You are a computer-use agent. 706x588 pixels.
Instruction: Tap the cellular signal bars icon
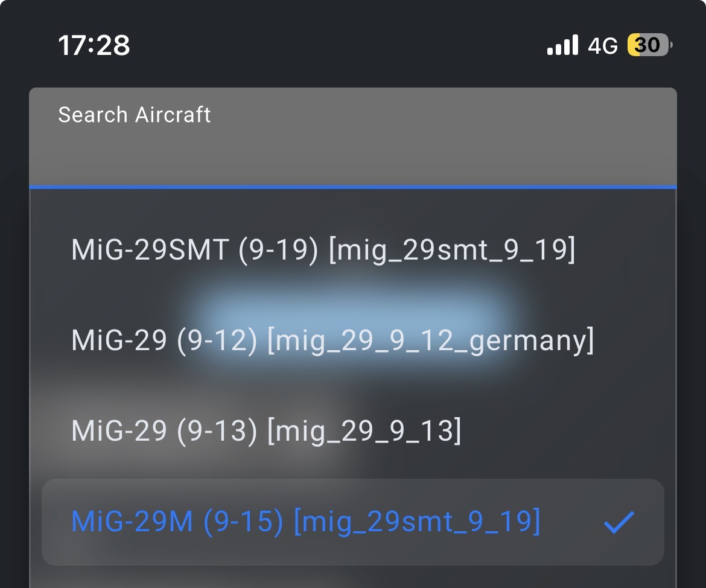click(x=562, y=45)
